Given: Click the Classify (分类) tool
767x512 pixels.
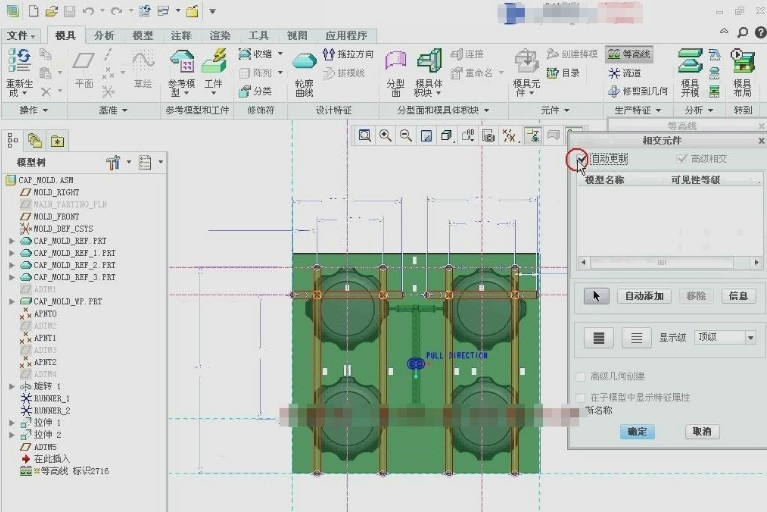Looking at the screenshot, I should pos(255,91).
